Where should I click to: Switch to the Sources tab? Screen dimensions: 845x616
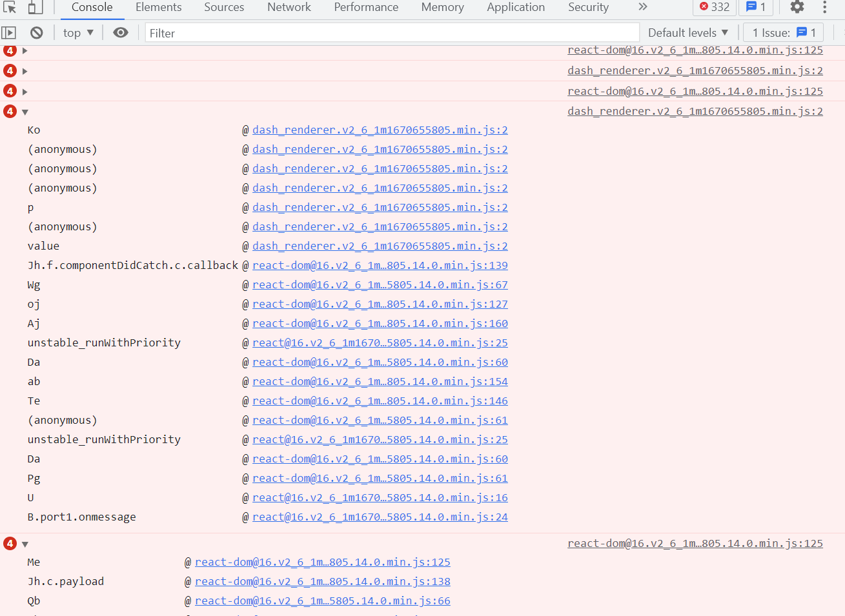pyautogui.click(x=224, y=7)
